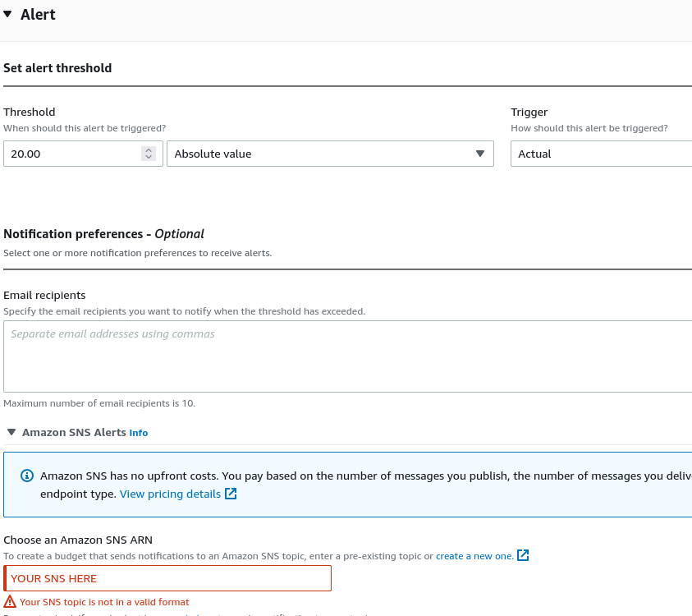Click the SNS topic format error message
Screen dimensions: 692x616
click(103, 601)
